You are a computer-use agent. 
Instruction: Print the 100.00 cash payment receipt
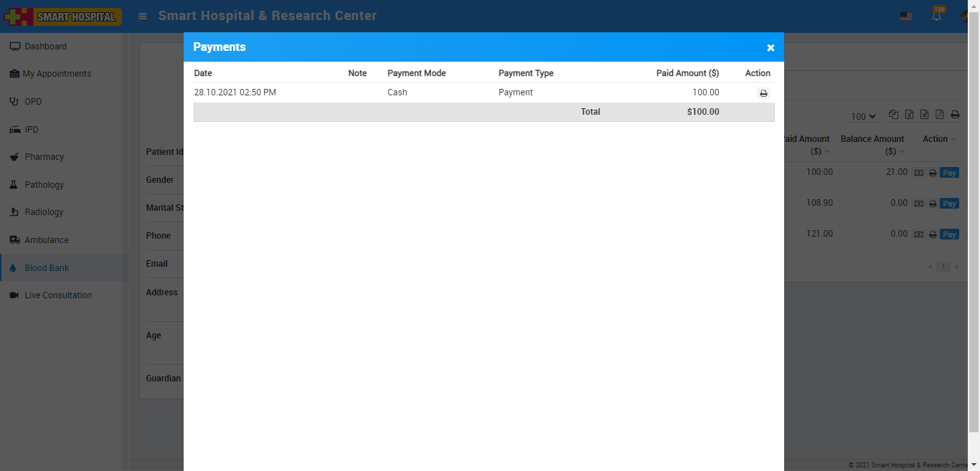[x=763, y=93]
